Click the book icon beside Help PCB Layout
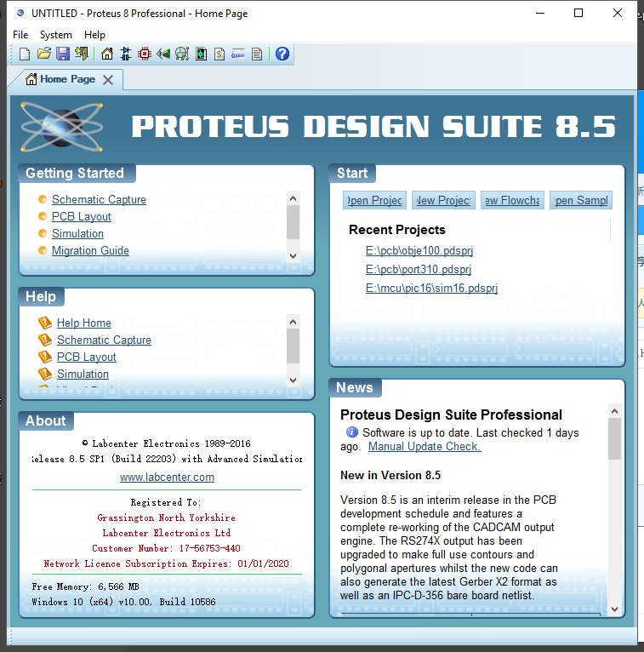Screen dimensions: 644x652 (45, 357)
